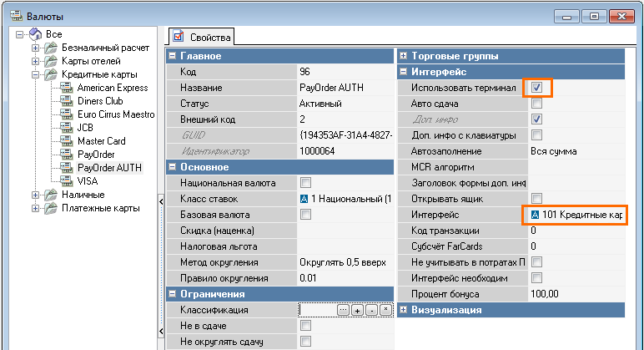Check the Национальная валюта checkbox
This screenshot has height=350, width=644.
click(306, 183)
